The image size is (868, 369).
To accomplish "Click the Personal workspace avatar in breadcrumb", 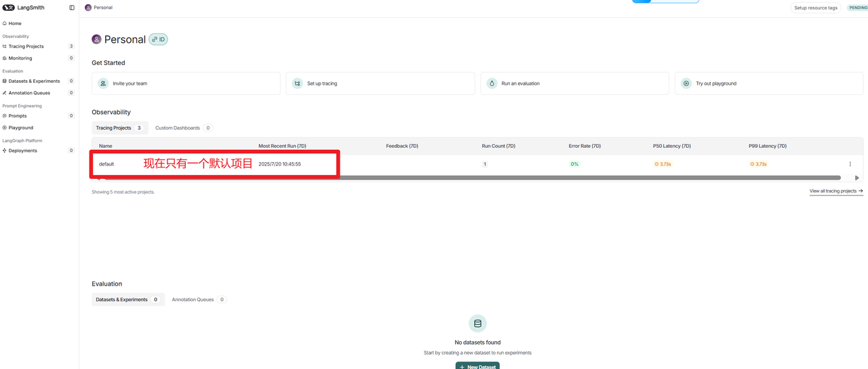I will click(x=88, y=7).
